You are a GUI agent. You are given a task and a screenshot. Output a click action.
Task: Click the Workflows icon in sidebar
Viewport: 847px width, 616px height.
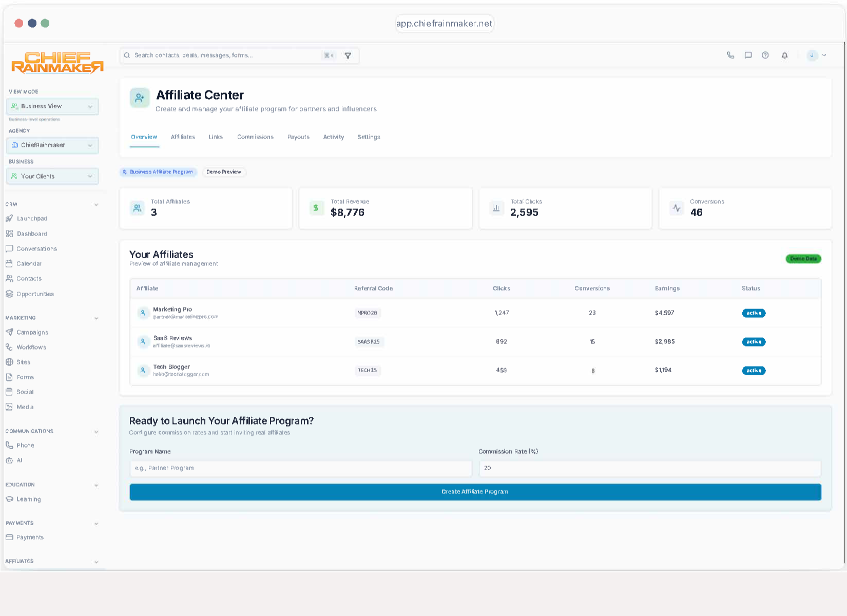point(9,347)
